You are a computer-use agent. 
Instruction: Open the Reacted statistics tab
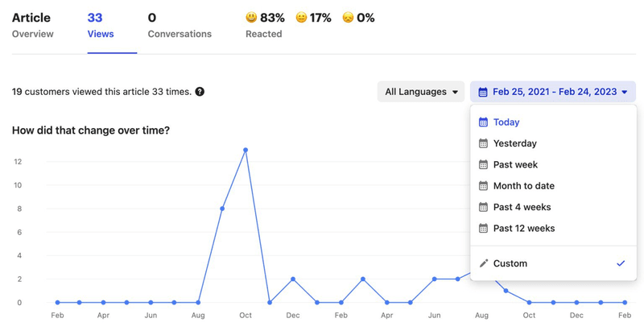pos(263,34)
